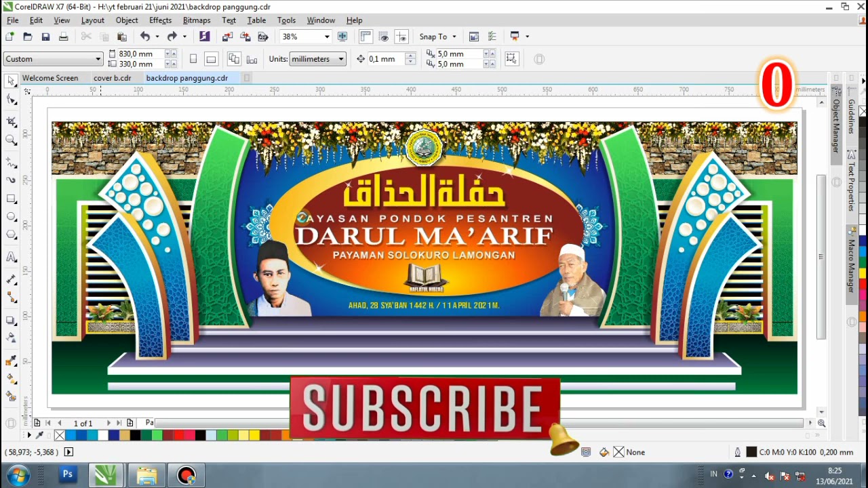This screenshot has height=488, width=868.
Task: Select the Interactive Fill tool
Action: tap(11, 379)
